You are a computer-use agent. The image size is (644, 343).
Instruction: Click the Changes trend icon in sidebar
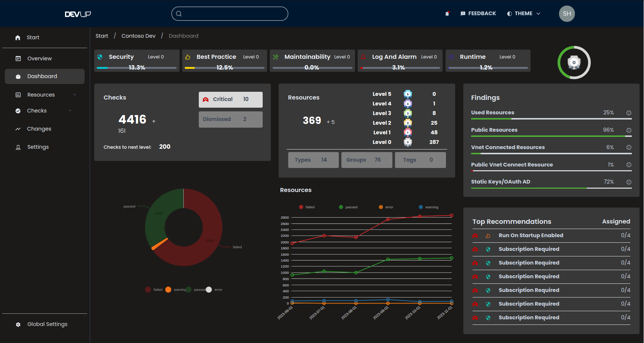(x=18, y=129)
